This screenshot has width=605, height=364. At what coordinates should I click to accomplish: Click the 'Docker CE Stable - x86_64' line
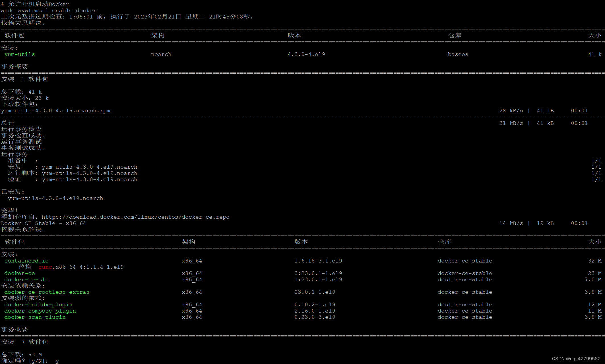44,223
